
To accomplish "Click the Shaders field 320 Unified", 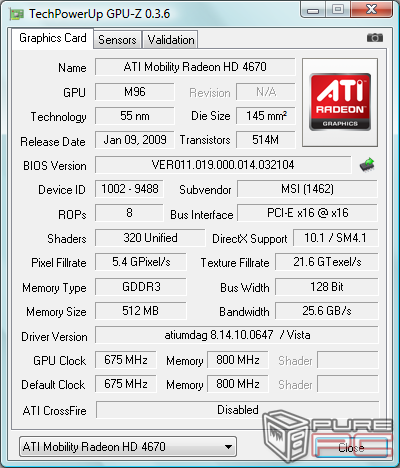I will click(x=150, y=238).
